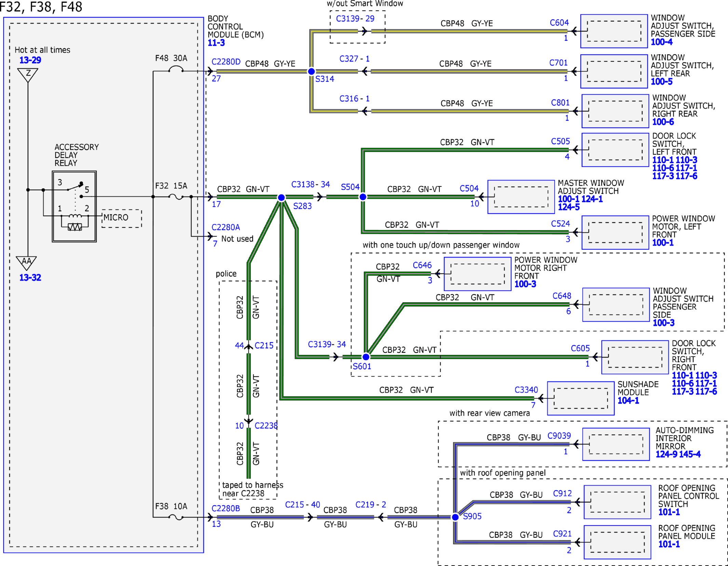Click the C912 connector label
Viewport: 728px width, 566px height.
click(x=563, y=493)
